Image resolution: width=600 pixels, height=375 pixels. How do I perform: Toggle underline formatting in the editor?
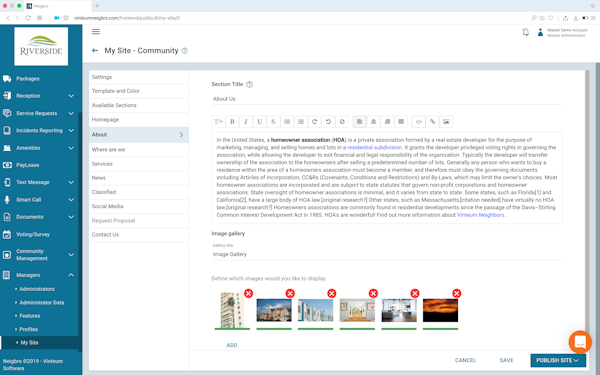tap(259, 122)
